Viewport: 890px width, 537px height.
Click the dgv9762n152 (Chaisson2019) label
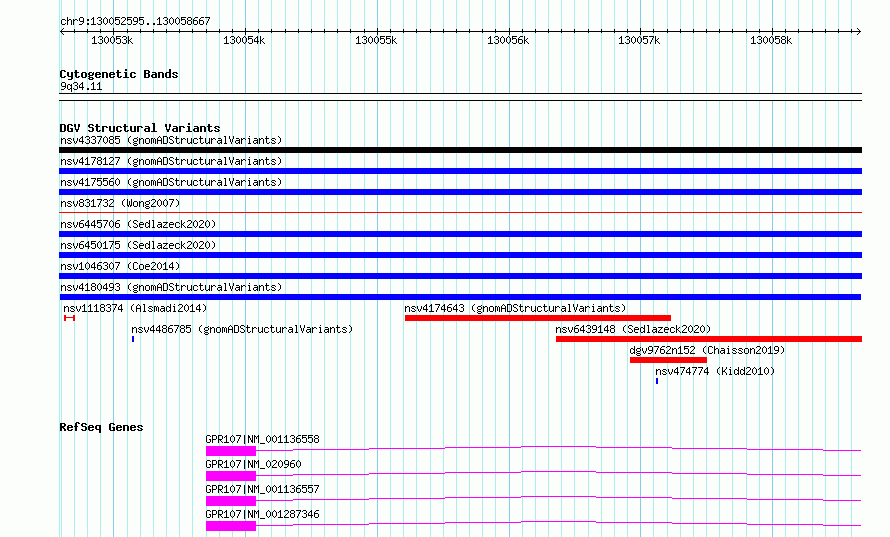click(x=707, y=350)
